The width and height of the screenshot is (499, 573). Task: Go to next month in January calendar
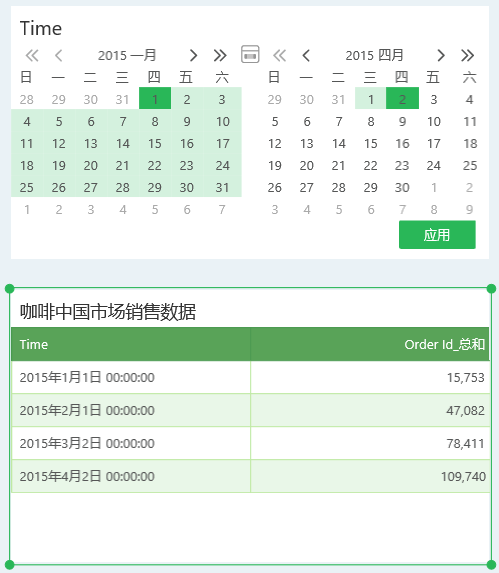(193, 56)
